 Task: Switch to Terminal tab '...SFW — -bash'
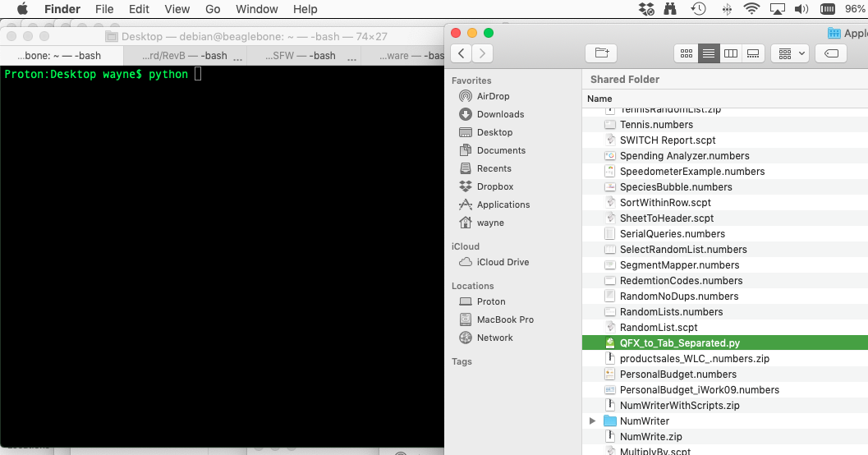coord(303,55)
